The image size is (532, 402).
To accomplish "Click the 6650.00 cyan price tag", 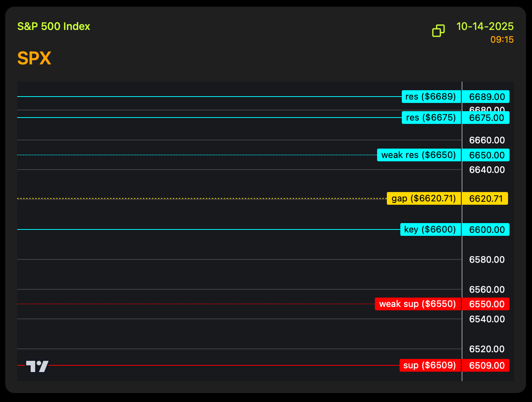I will [486, 155].
